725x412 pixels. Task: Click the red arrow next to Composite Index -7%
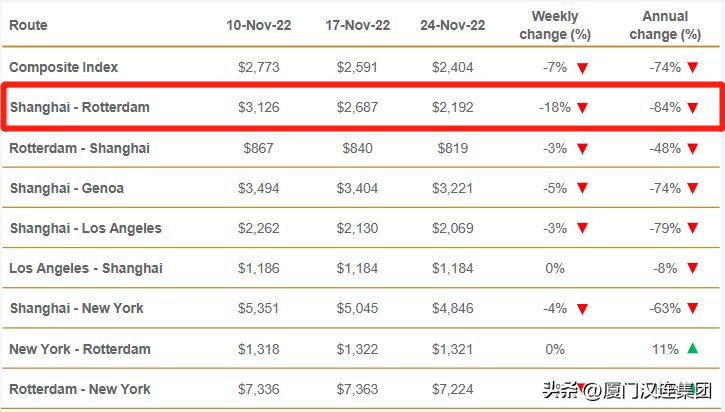(582, 68)
